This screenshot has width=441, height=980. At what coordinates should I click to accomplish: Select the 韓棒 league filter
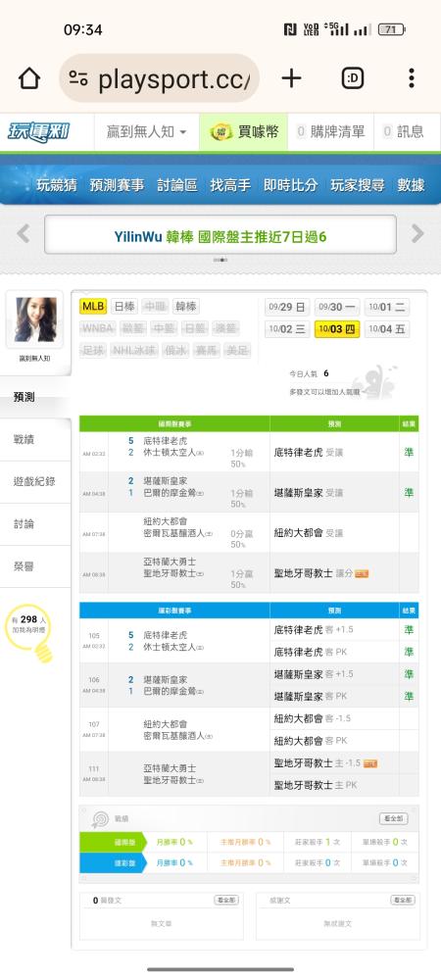coord(185,306)
